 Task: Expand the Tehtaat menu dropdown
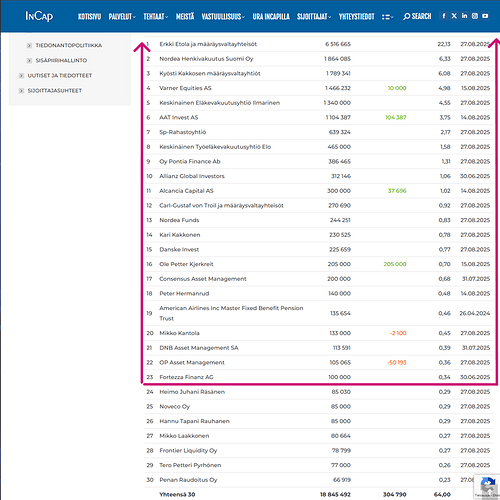coord(156,17)
